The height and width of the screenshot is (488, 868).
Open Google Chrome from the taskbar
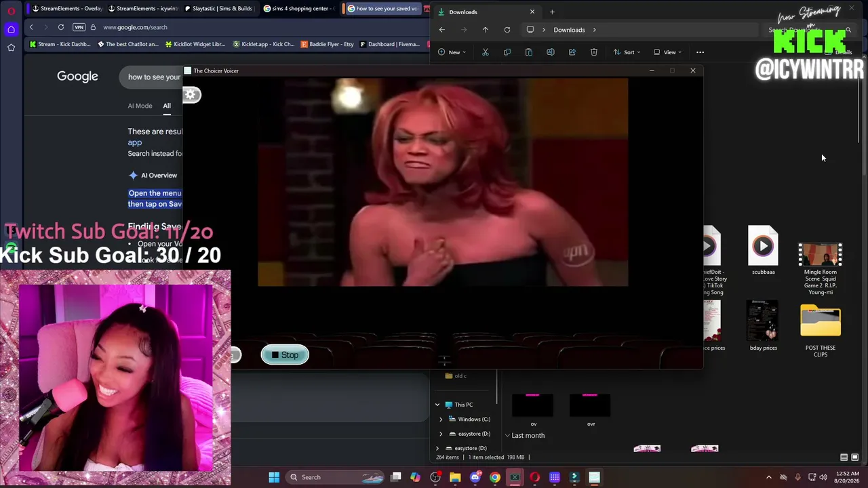[x=495, y=477]
